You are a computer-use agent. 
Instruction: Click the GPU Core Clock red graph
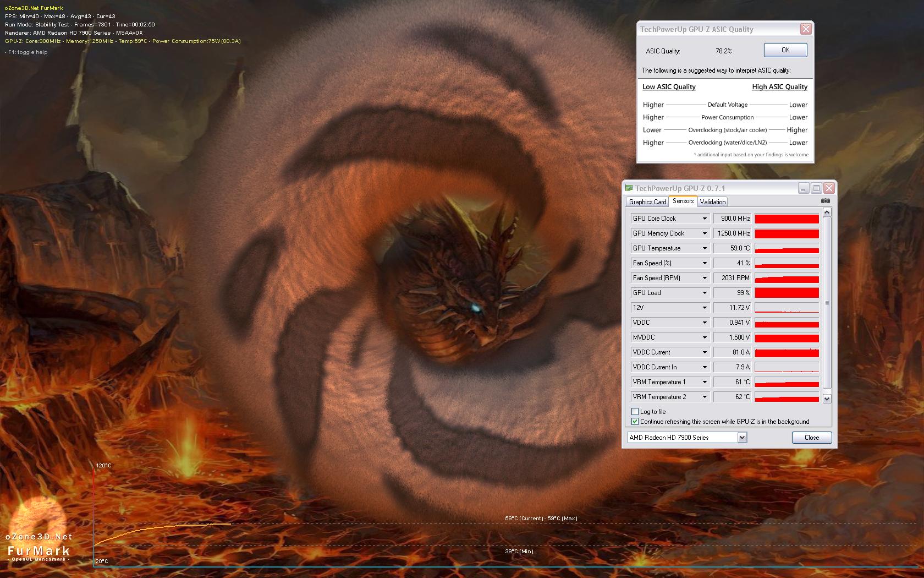click(x=787, y=219)
